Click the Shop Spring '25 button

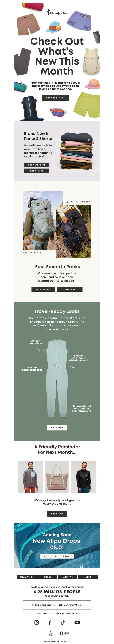pos(55,98)
